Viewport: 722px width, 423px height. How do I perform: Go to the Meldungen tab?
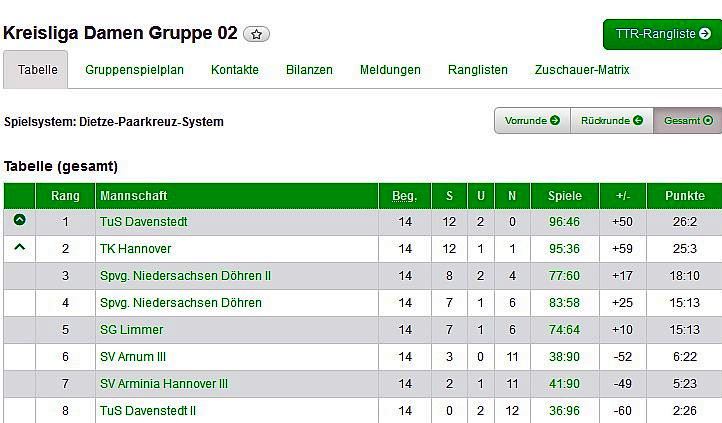[390, 70]
